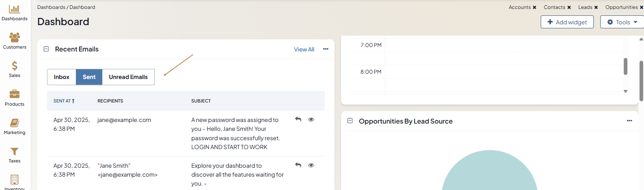Open the Dashboards sidebar section

point(15,13)
